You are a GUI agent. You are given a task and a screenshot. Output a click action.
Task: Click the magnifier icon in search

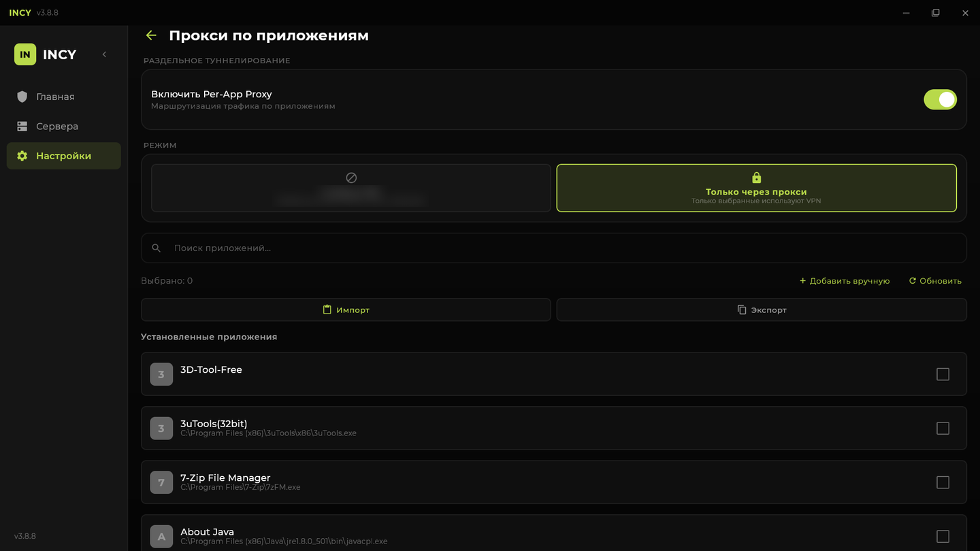click(x=157, y=248)
